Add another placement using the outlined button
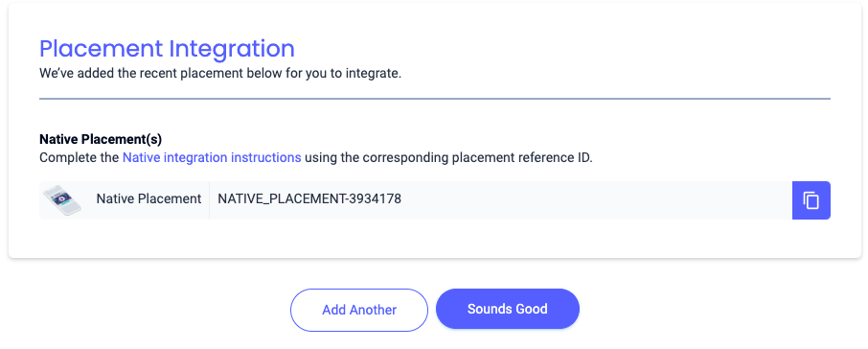This screenshot has height=349, width=868. pos(359,310)
